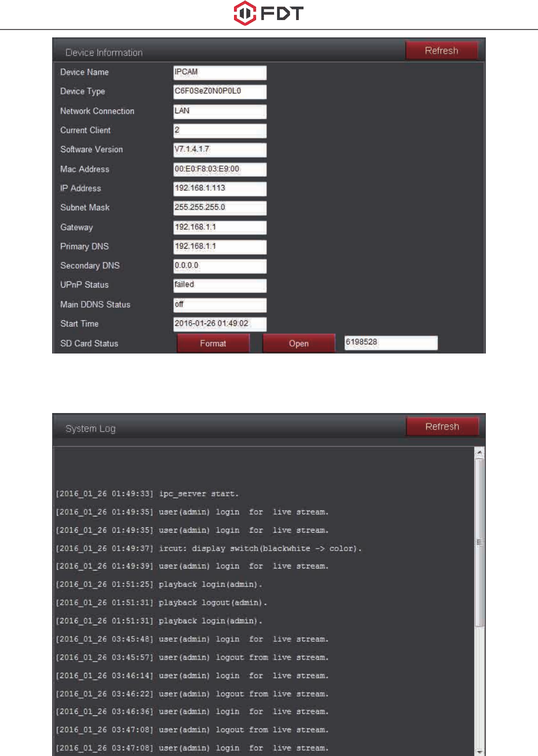The width and height of the screenshot is (538, 756).
Task: Click the Open SD card button
Action: coord(299,343)
